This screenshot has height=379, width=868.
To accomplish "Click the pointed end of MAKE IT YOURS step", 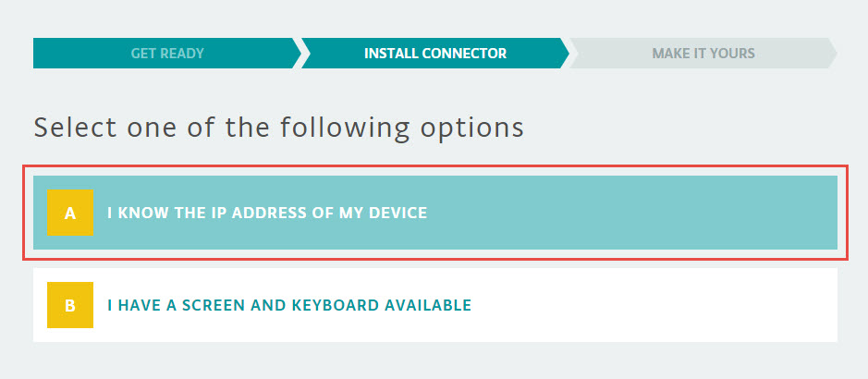I will click(832, 54).
